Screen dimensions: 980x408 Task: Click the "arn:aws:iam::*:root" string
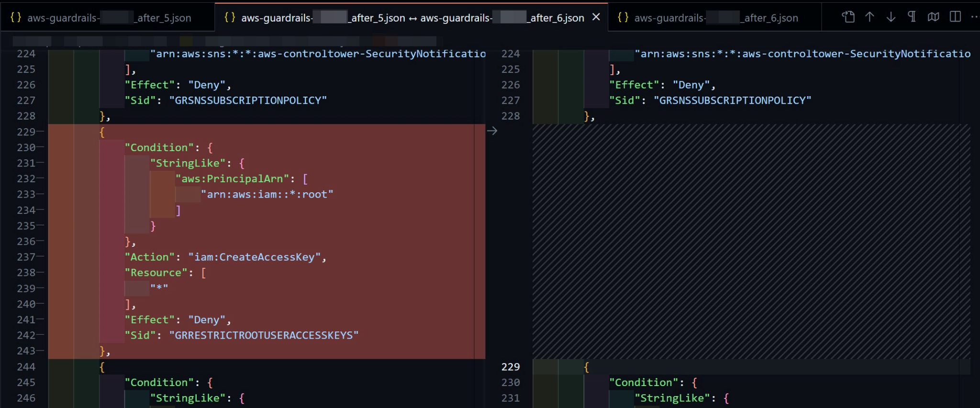(x=267, y=195)
